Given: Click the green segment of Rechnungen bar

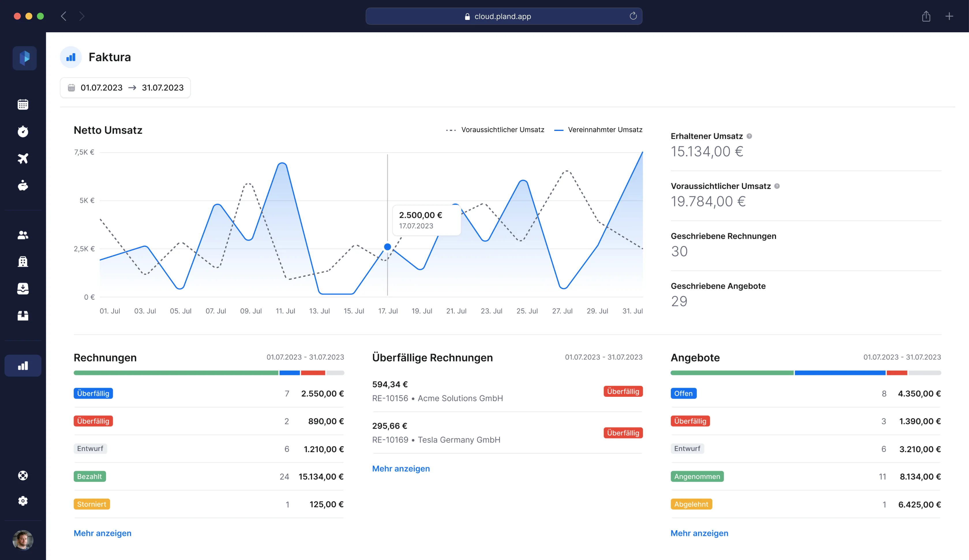Looking at the screenshot, I should coord(176,373).
